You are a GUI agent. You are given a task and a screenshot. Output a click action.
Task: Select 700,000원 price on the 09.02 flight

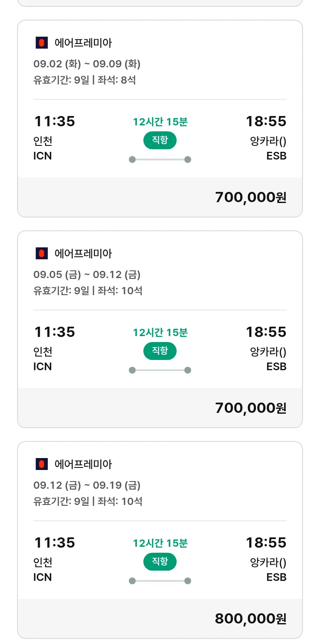250,197
